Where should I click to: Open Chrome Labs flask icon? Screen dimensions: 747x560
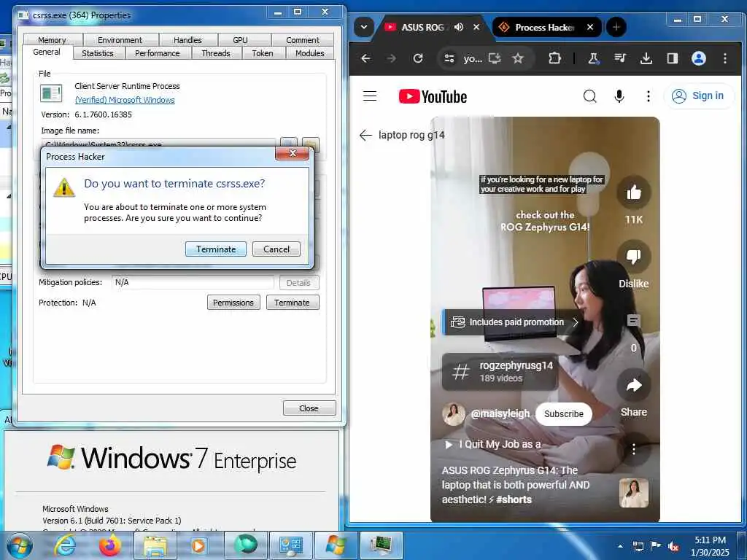(x=593, y=58)
